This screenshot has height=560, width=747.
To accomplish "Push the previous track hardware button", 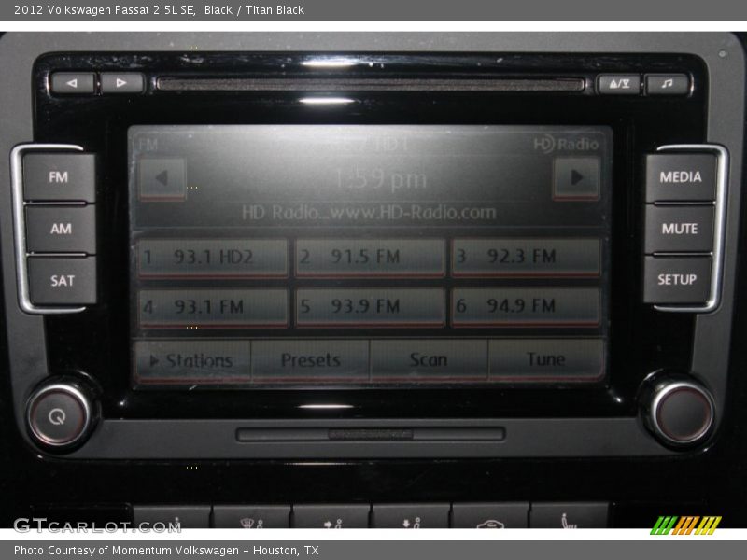I will [73, 83].
